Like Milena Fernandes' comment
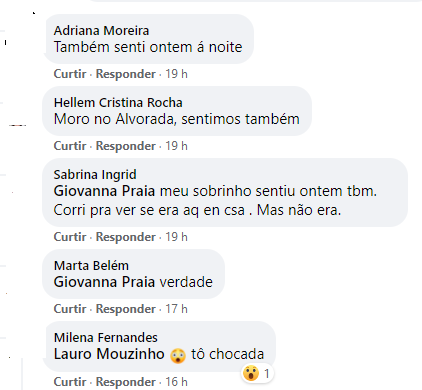Image resolution: width=422 pixels, height=390 pixels. 70,381
